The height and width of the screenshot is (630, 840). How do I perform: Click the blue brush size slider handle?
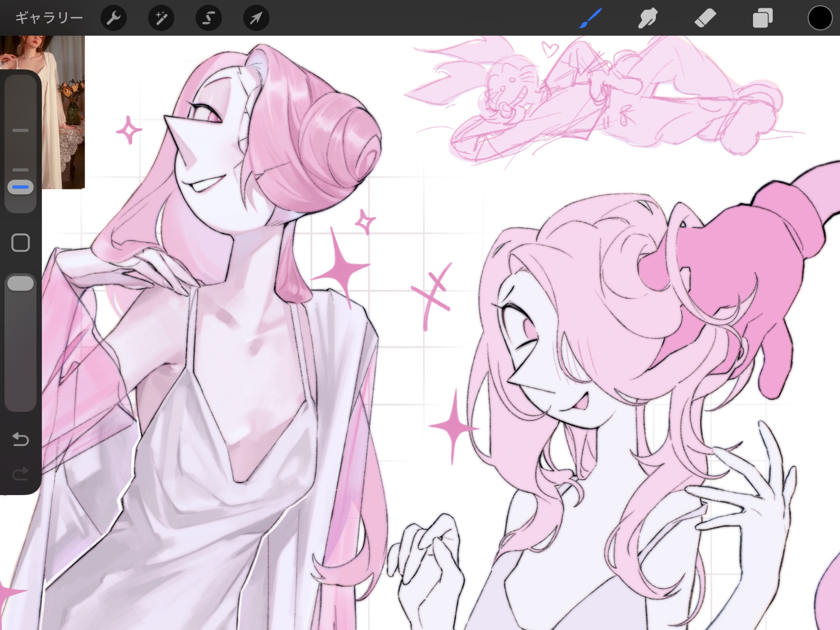(21, 187)
